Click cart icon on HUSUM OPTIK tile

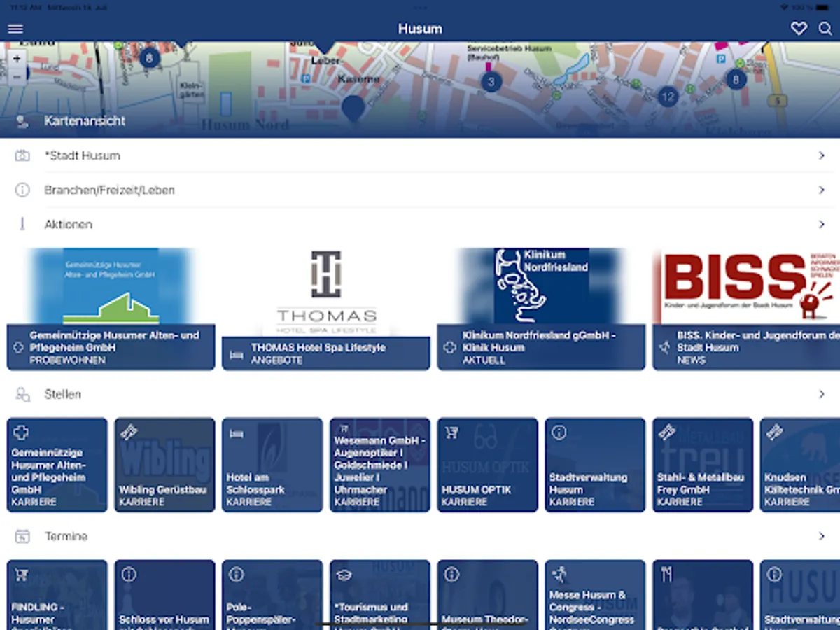tap(451, 433)
